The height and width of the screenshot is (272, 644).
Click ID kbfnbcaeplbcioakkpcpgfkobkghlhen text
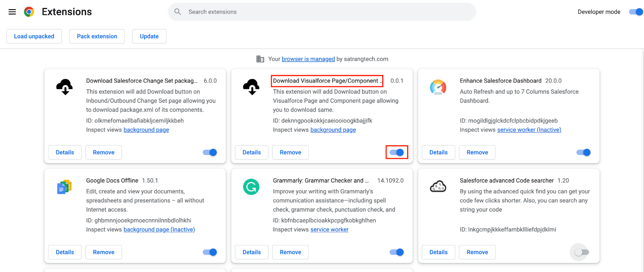pos(324,220)
